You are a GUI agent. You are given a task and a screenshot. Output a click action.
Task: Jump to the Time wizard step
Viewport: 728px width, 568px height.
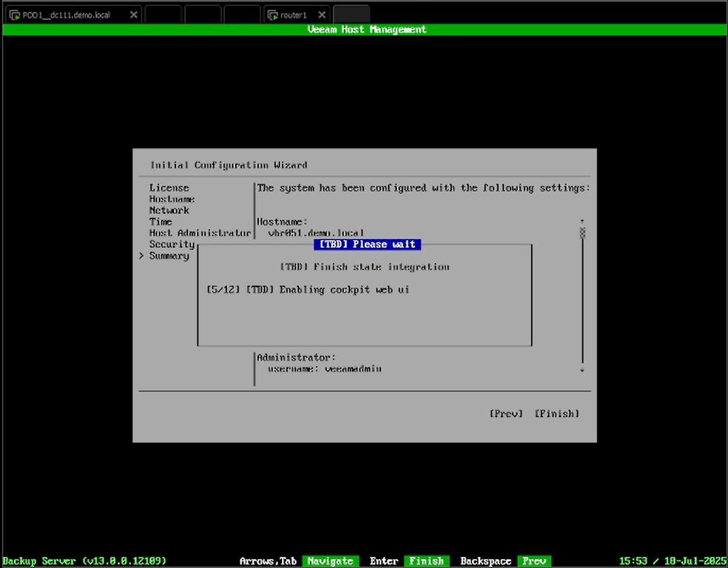[161, 221]
